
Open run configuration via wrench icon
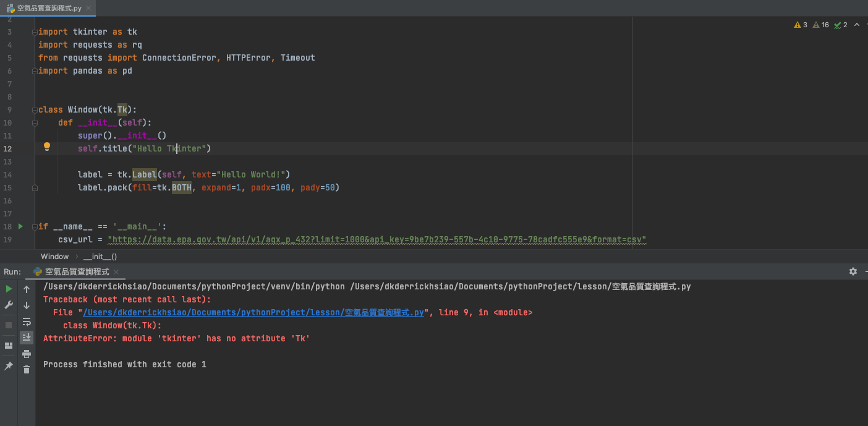click(9, 305)
